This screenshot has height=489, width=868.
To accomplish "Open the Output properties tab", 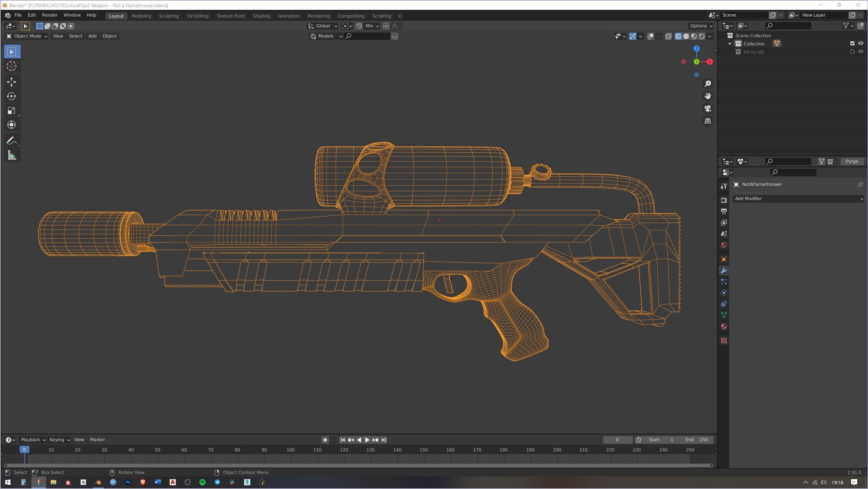I will point(724,211).
